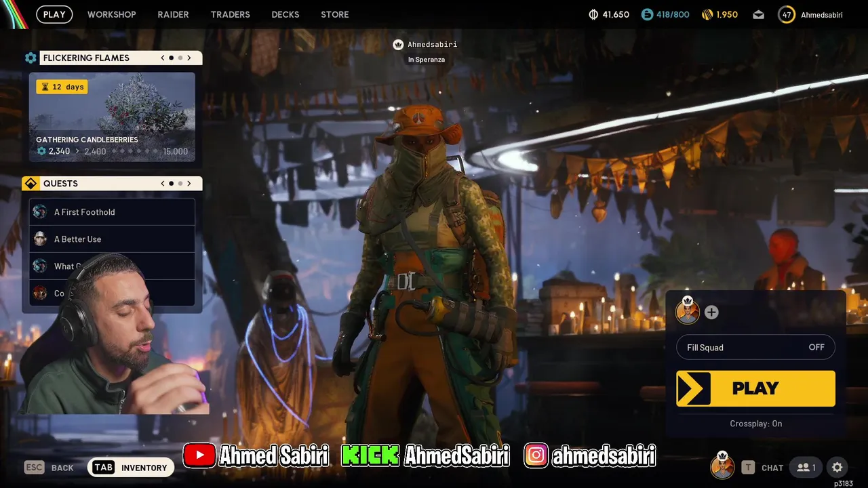Click the 2,340 candleberries progress value
The height and width of the screenshot is (488, 868).
59,151
